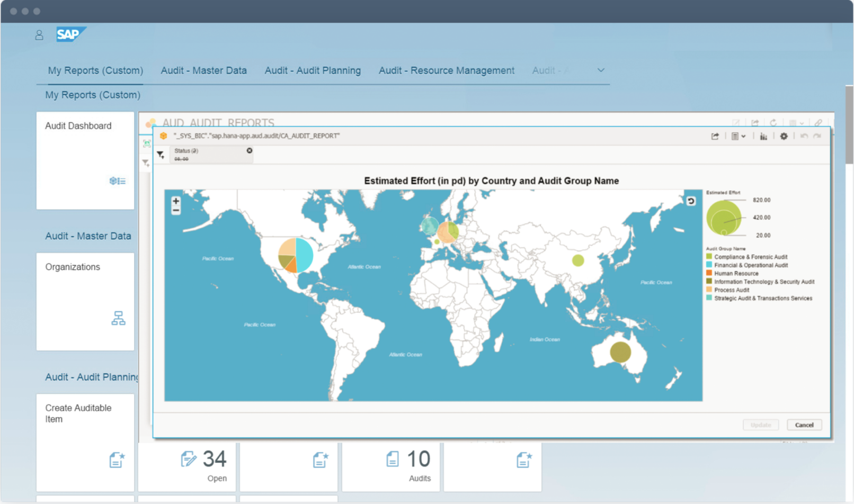Reset the map view

tap(691, 201)
